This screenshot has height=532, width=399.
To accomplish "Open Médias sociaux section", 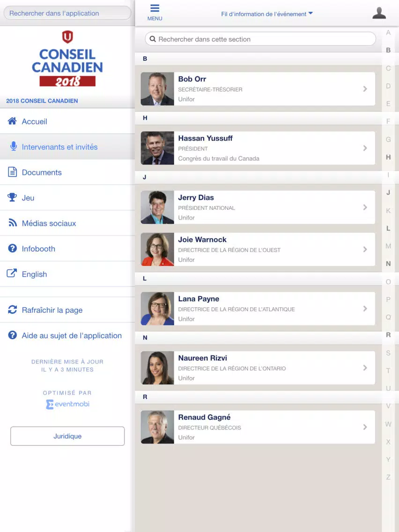I will pos(67,223).
